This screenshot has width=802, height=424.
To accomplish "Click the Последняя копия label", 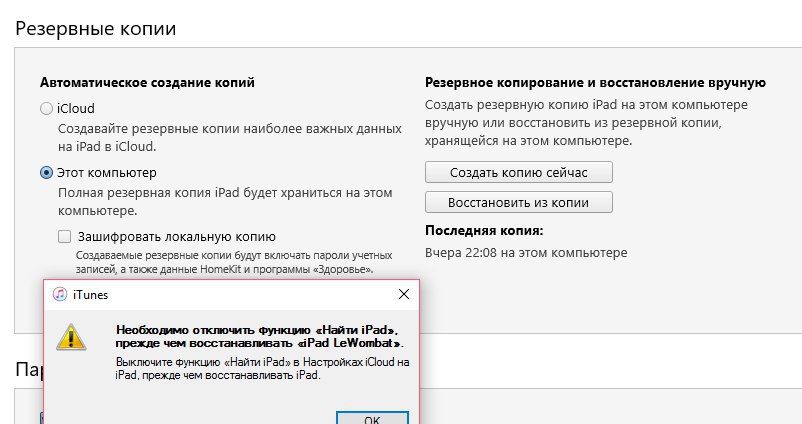I will coord(484,231).
